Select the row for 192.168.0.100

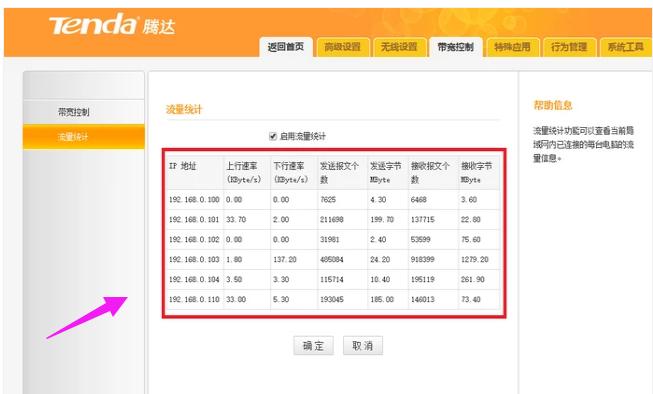click(x=333, y=199)
